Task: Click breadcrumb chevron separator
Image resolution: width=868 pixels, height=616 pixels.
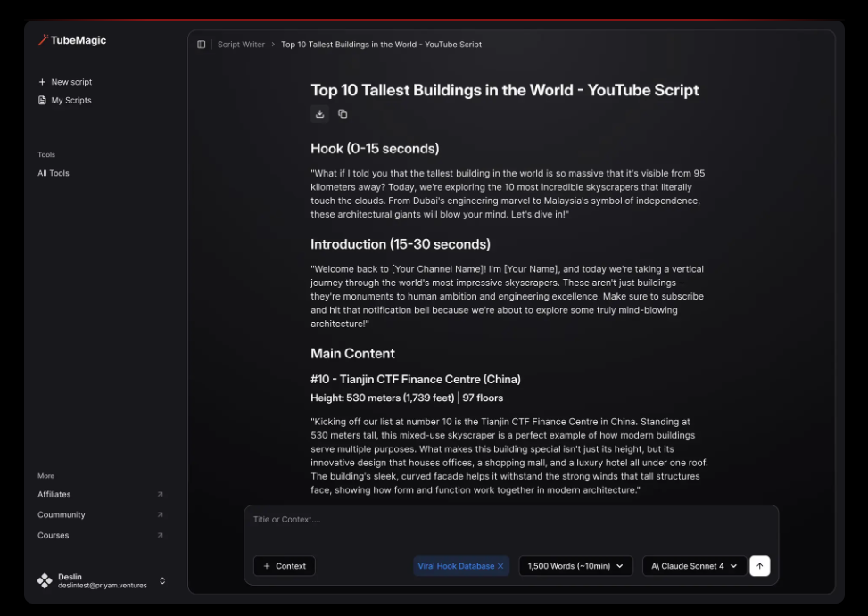Action: pyautogui.click(x=273, y=45)
